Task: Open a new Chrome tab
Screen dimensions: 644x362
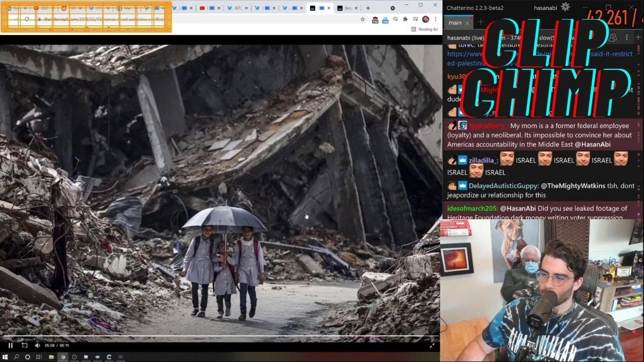Action: pyautogui.click(x=368, y=8)
